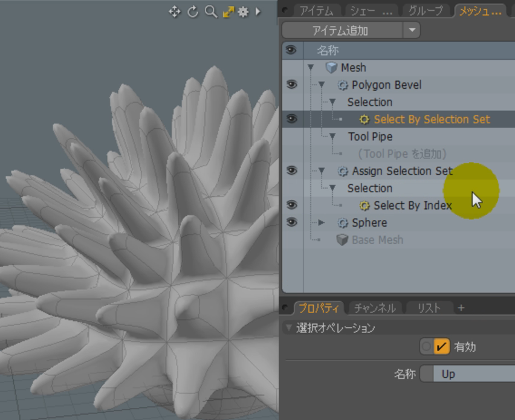Click the viewport maximize arrows icon
Image resolution: width=515 pixels, height=420 pixels.
pos(228,11)
